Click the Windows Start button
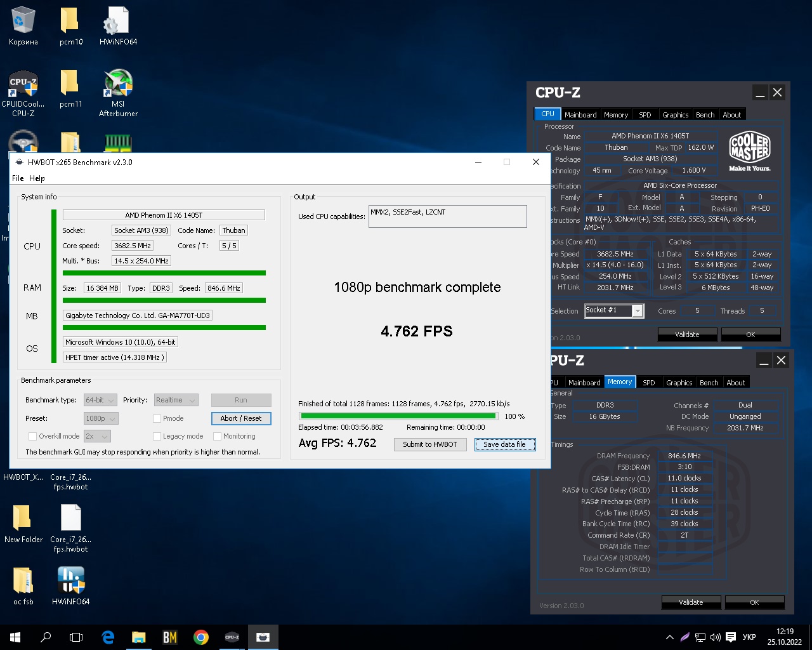 15,637
